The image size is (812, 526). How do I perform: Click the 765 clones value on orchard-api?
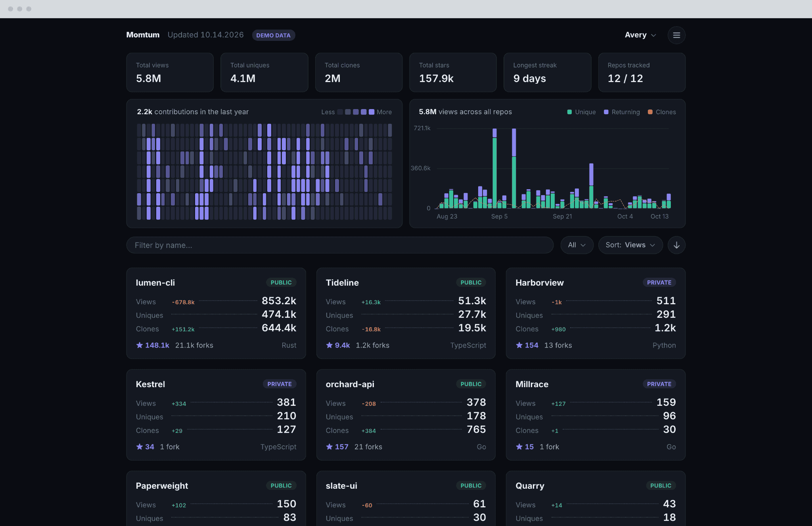476,429
